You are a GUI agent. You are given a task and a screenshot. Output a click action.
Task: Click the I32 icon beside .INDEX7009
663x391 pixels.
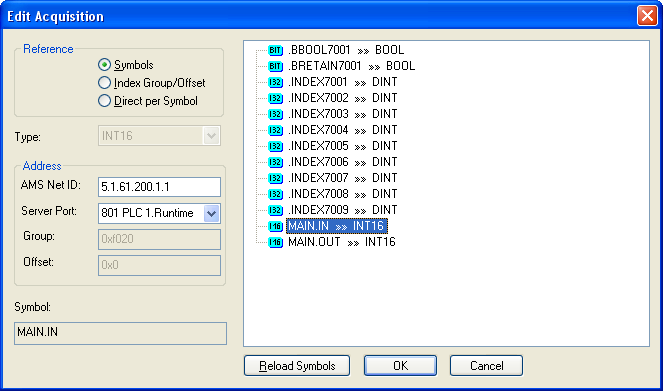pyautogui.click(x=275, y=211)
